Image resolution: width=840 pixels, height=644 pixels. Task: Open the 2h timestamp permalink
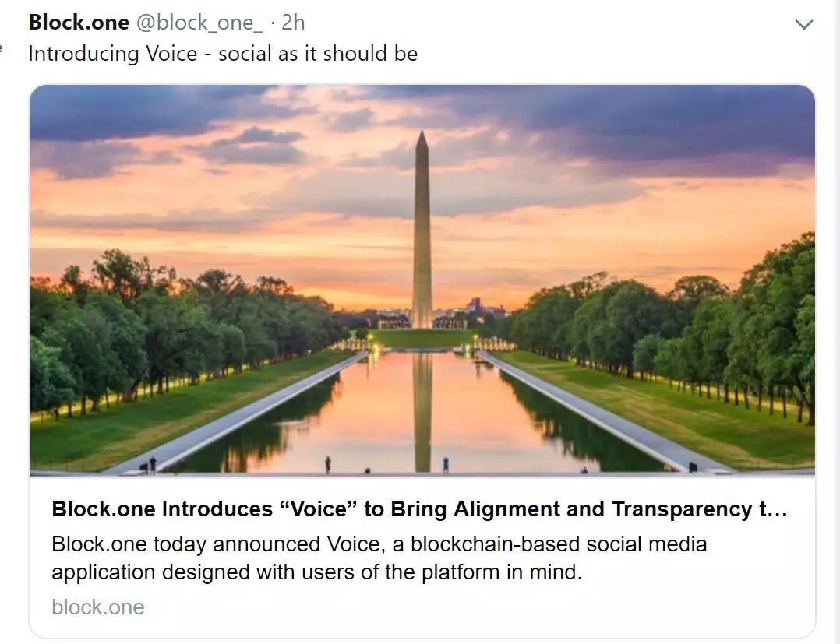[293, 23]
